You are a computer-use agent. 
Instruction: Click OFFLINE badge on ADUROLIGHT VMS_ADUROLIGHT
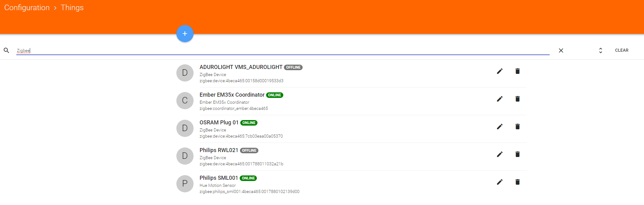pyautogui.click(x=293, y=67)
